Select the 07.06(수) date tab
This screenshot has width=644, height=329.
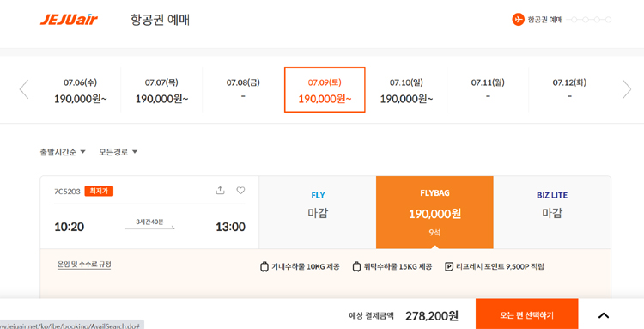[80, 90]
